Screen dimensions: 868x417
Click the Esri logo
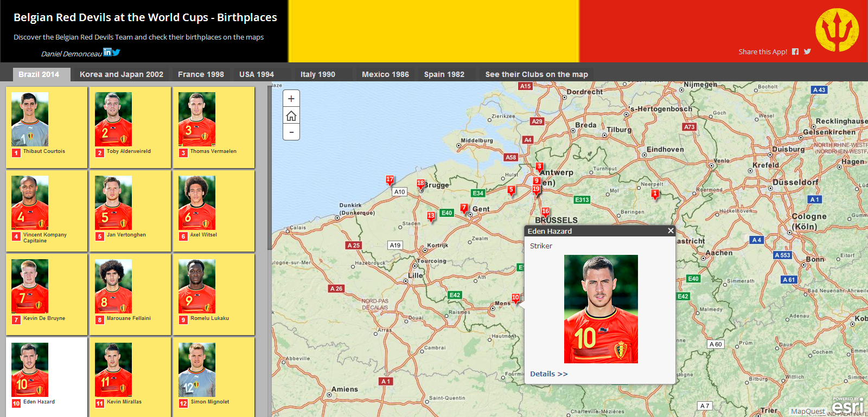click(x=847, y=406)
